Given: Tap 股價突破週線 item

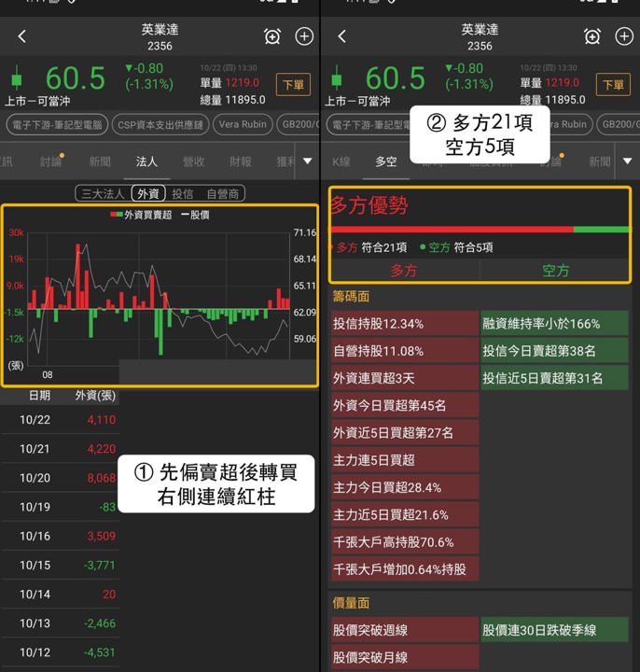Looking at the screenshot, I should pos(405,630).
